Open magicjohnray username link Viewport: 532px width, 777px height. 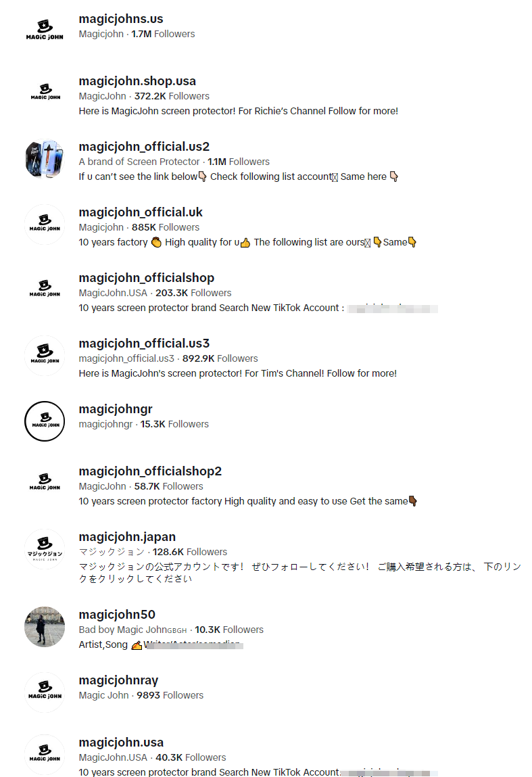[x=118, y=680]
